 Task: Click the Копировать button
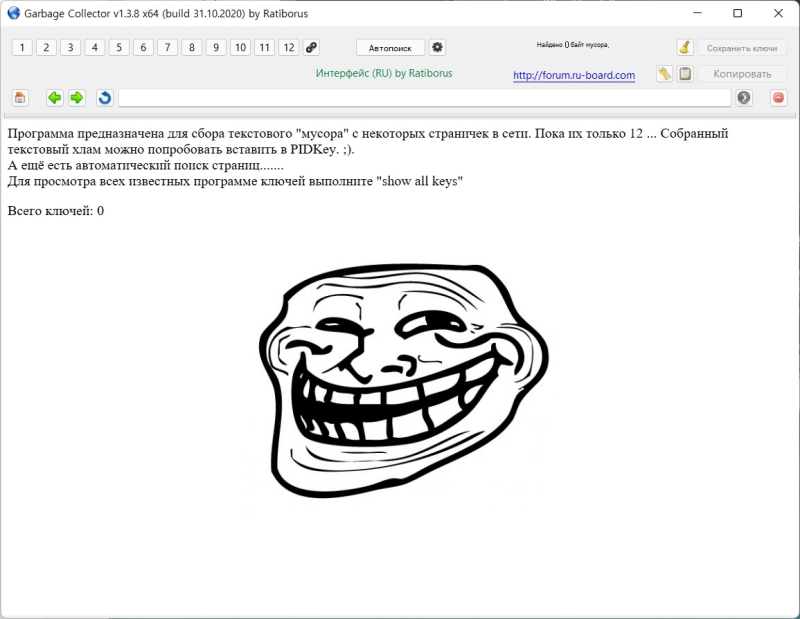742,74
